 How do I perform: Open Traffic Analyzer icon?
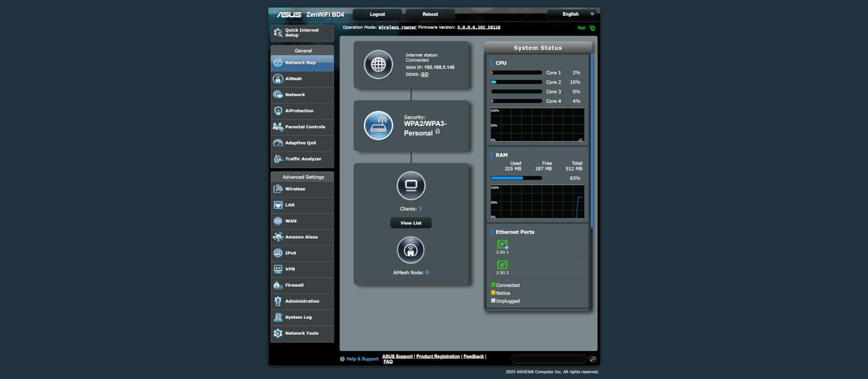278,159
